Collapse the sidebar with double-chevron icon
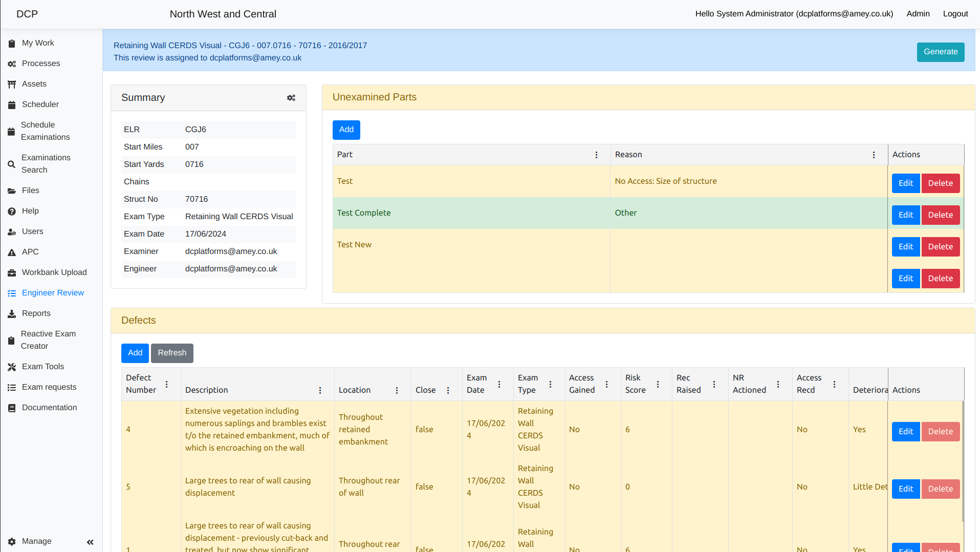 tap(90, 542)
